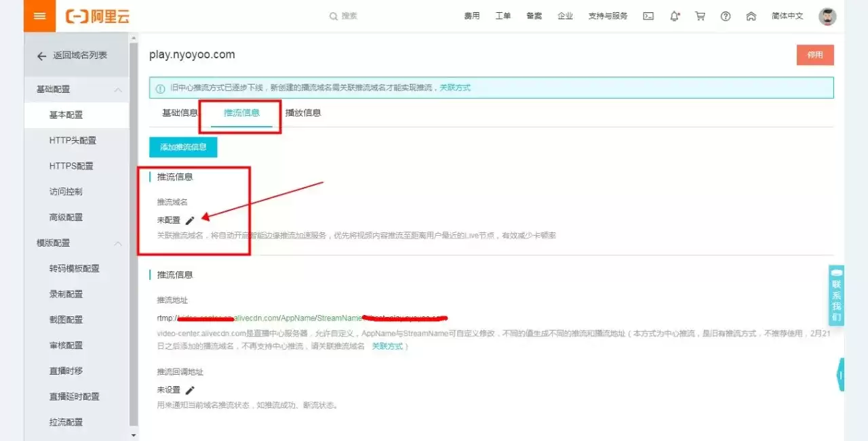Switch to the 播放信息 tab
The width and height of the screenshot is (868, 441).
coord(303,113)
